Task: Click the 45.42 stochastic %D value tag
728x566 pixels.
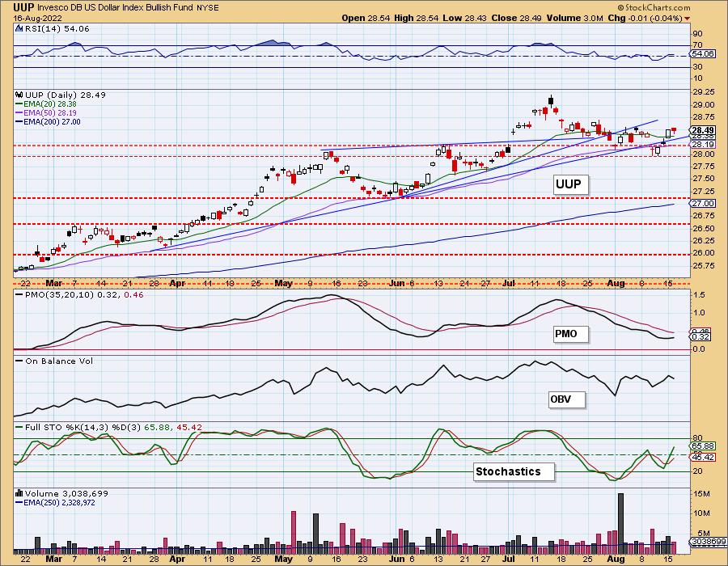Action: [702, 457]
